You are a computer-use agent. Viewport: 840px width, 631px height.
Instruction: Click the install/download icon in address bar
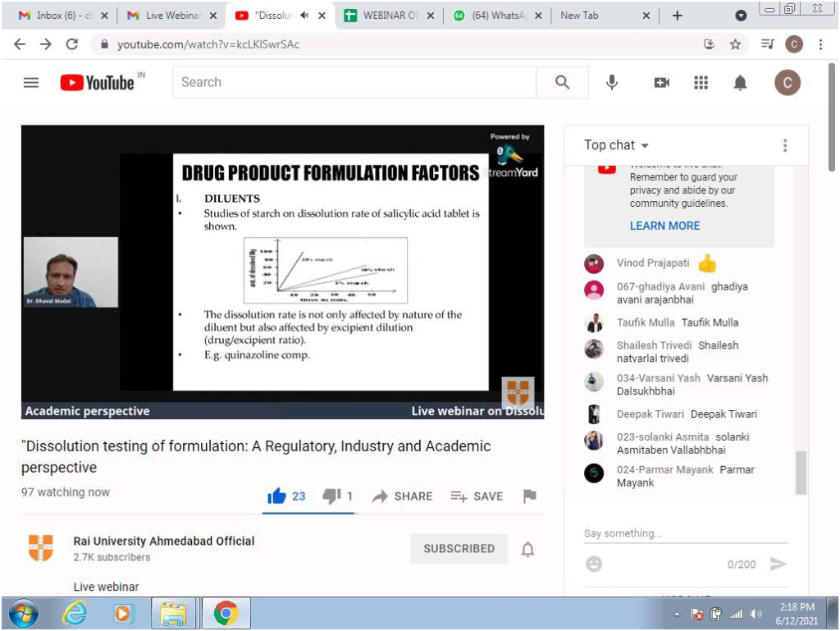click(710, 44)
